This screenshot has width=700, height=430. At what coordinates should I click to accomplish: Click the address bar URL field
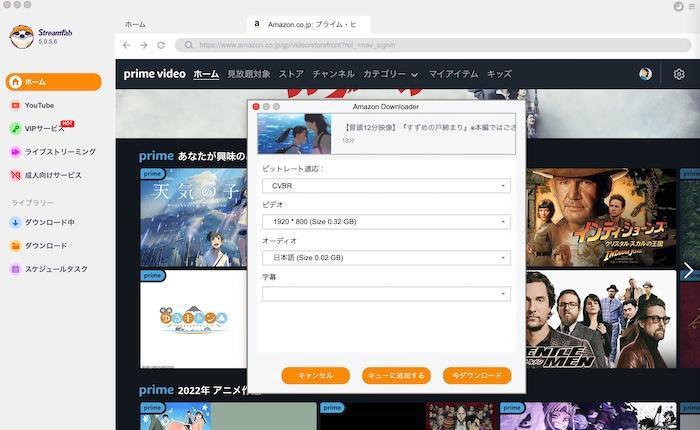tap(433, 45)
